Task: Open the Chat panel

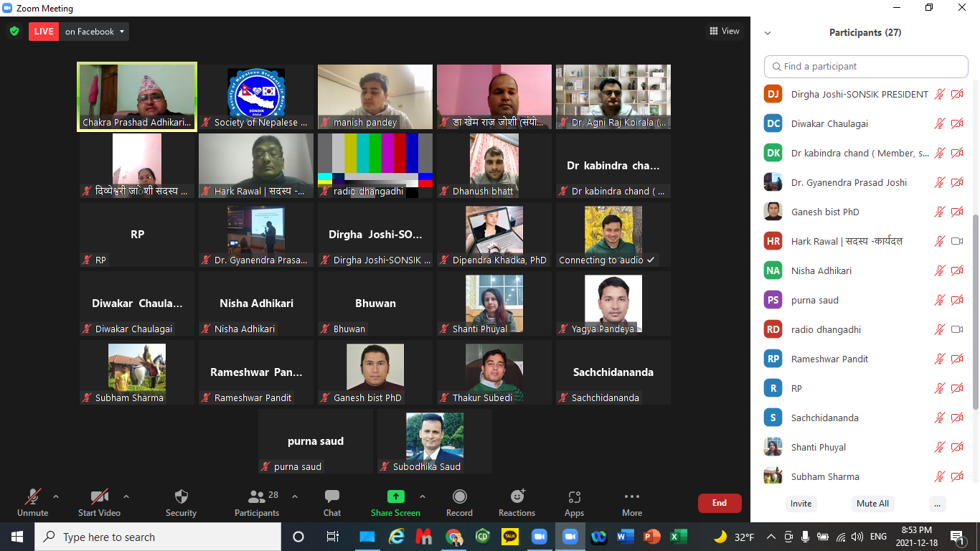Action: click(331, 497)
